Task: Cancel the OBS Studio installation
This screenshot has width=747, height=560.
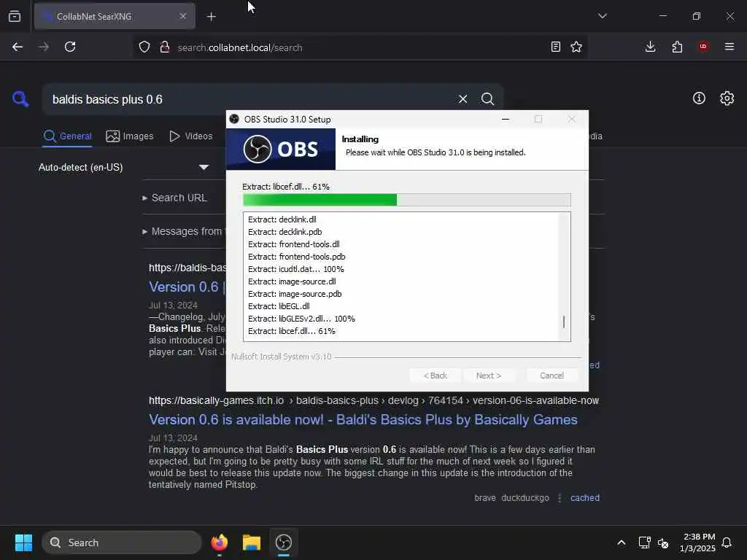Action: 551,376
